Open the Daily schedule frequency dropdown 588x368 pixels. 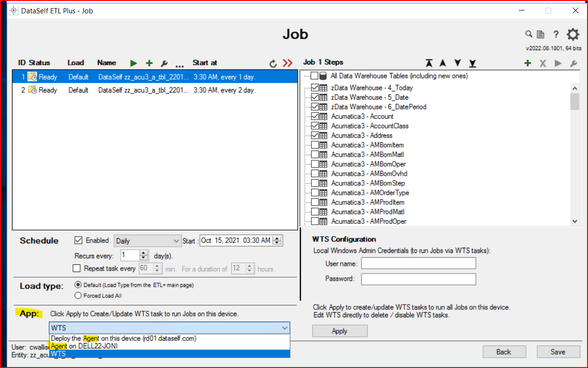pos(176,241)
